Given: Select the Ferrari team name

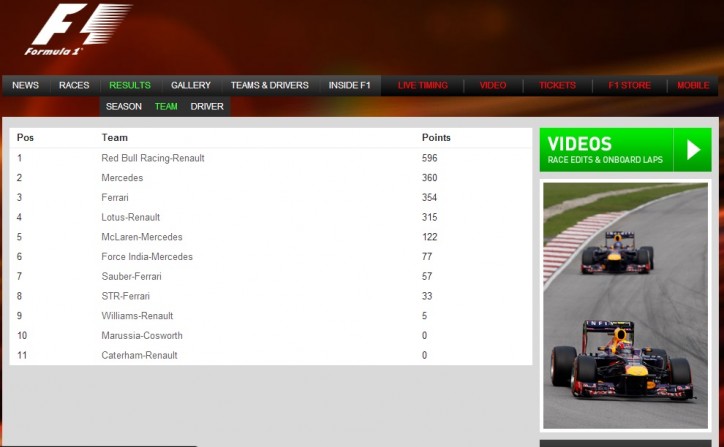Looking at the screenshot, I should coord(115,198).
